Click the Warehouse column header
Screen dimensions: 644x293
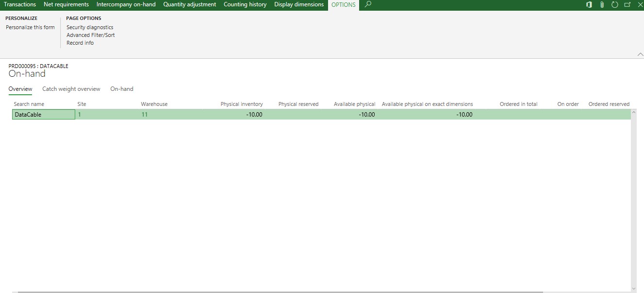(x=154, y=104)
